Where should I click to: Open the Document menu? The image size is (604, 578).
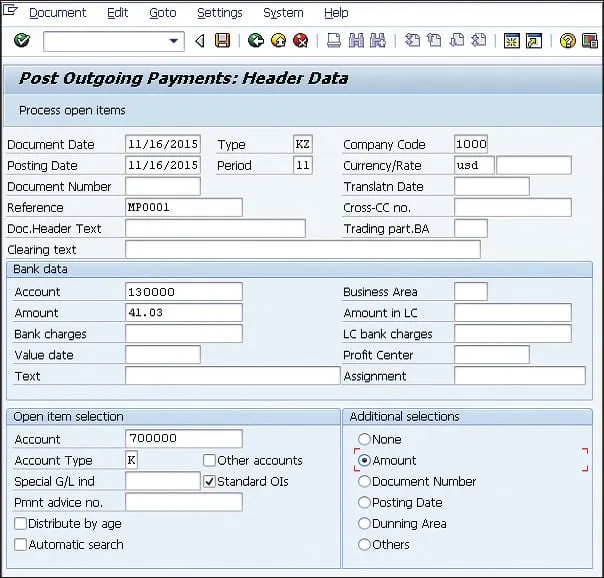(x=57, y=13)
